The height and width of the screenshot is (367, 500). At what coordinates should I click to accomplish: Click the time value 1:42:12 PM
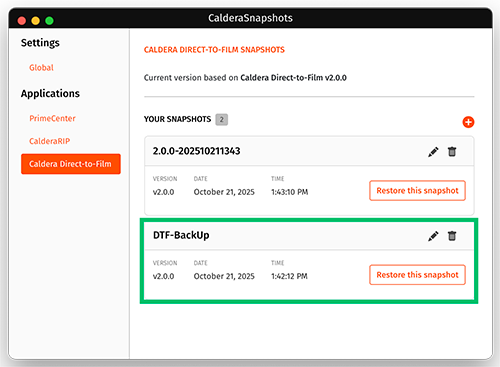tap(289, 276)
